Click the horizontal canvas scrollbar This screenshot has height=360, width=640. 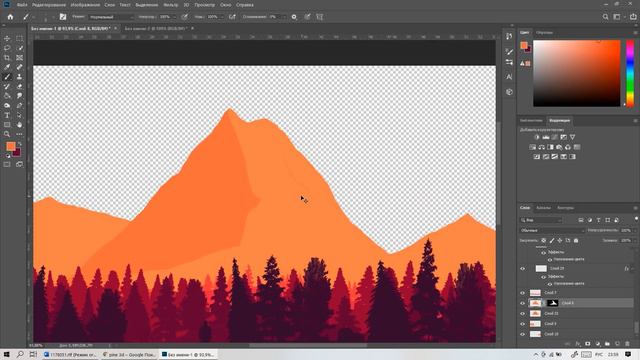tap(308, 346)
